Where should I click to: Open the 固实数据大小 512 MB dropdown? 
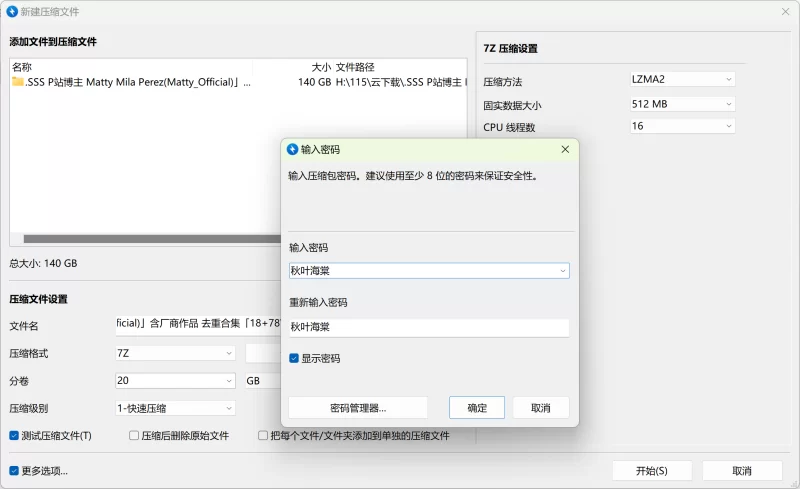[683, 104]
